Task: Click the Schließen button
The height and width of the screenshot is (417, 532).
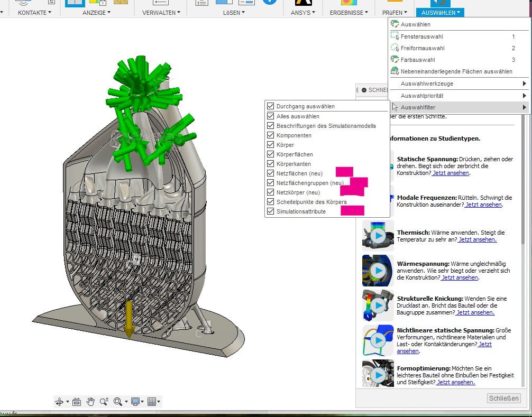Action: click(x=503, y=399)
